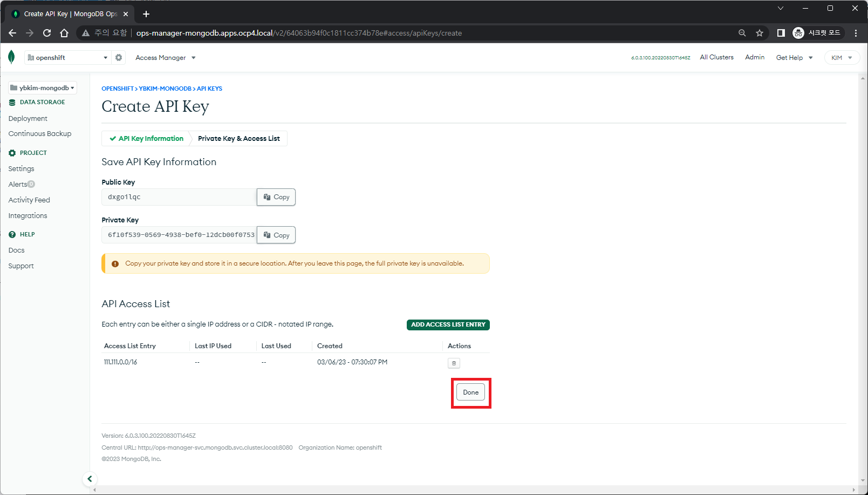Expand the Access Manager dropdown
The width and height of the screenshot is (868, 495).
pyautogui.click(x=166, y=58)
